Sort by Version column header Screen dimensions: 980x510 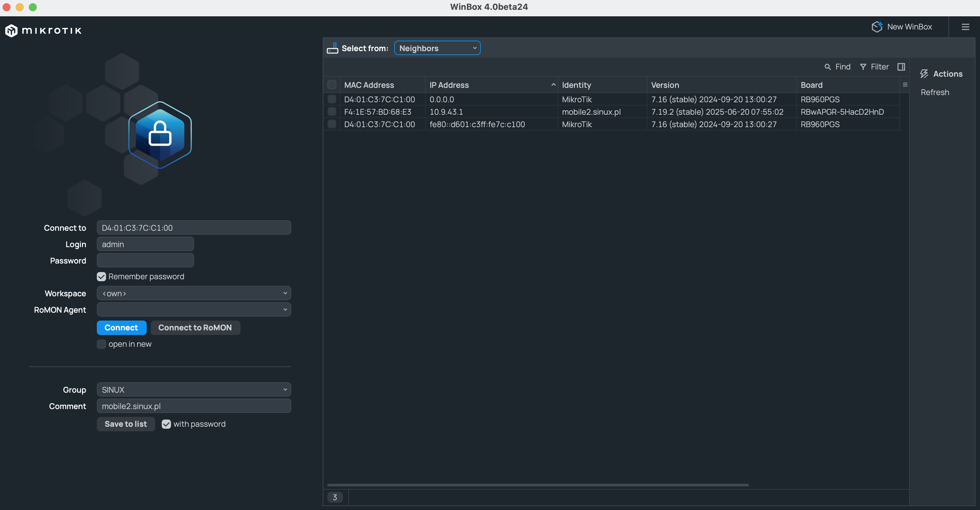[x=721, y=85]
